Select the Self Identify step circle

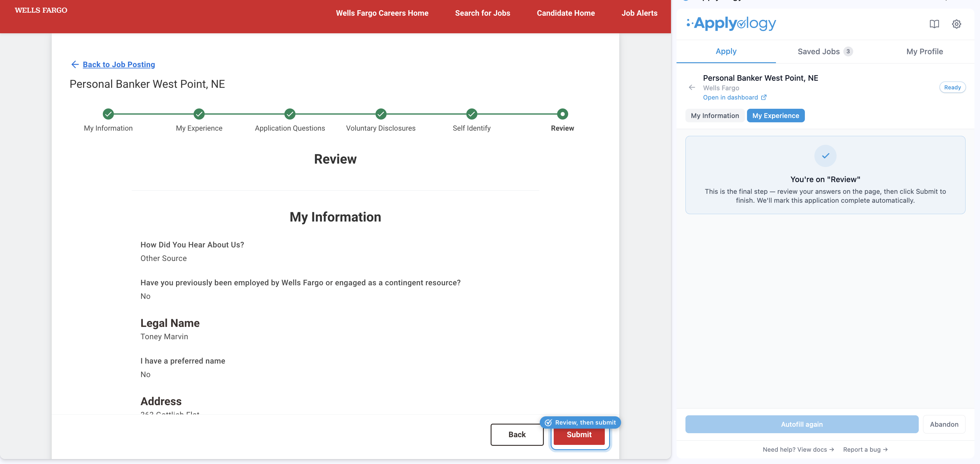[x=472, y=114]
